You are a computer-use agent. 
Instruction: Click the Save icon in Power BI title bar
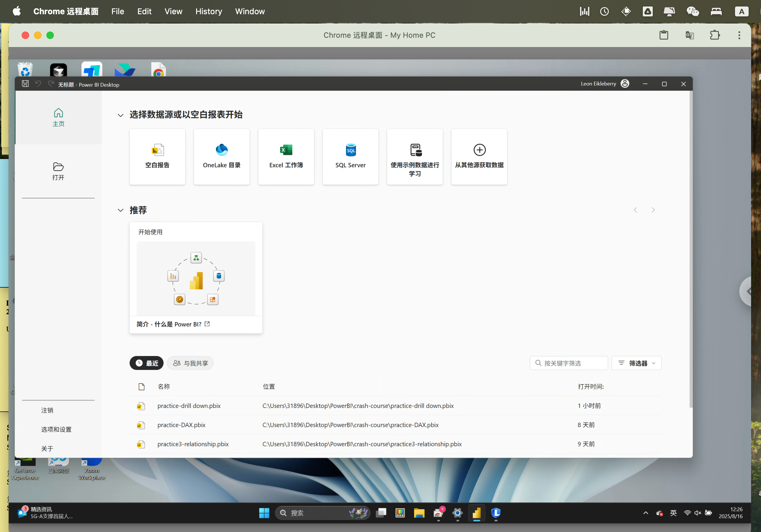coord(25,84)
